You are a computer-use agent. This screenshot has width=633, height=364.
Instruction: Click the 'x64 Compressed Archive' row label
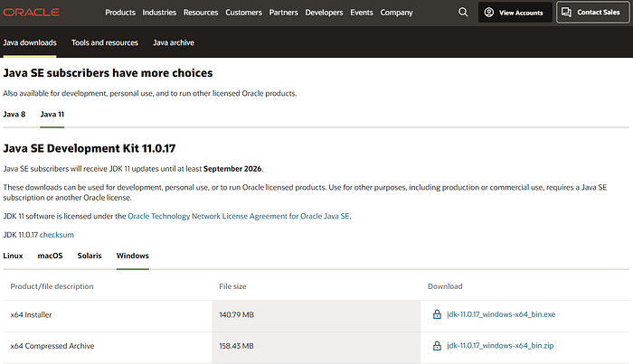52,346
